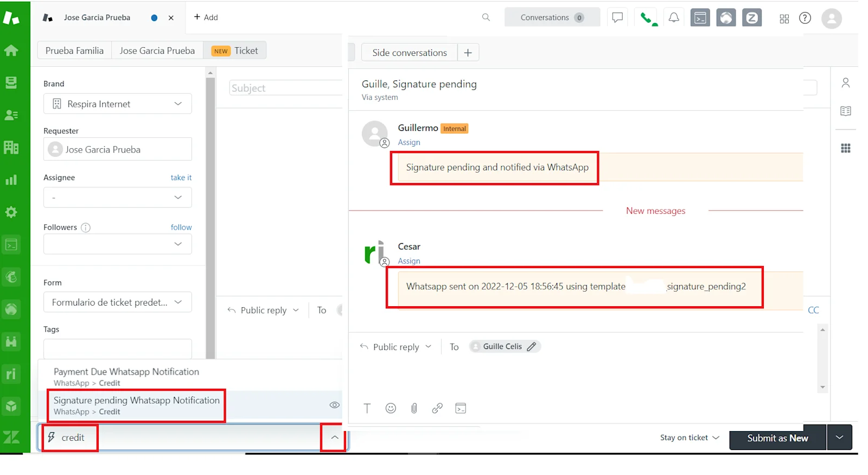The image size is (868, 475).
Task: Open the Home icon in sidebar
Action: click(x=11, y=50)
